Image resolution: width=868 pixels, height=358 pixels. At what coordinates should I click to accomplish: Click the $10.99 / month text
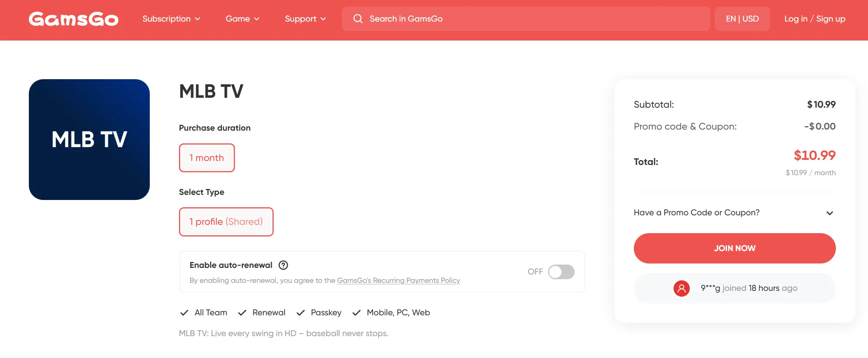(x=811, y=173)
